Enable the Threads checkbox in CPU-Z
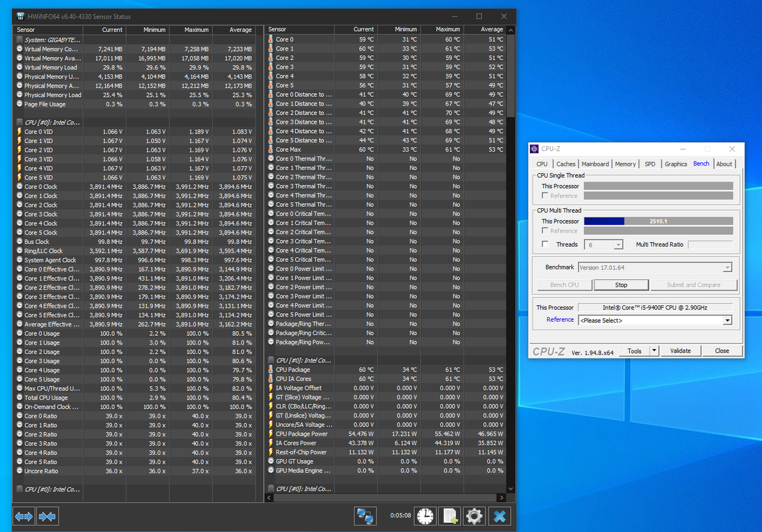This screenshot has height=532, width=762. (545, 244)
